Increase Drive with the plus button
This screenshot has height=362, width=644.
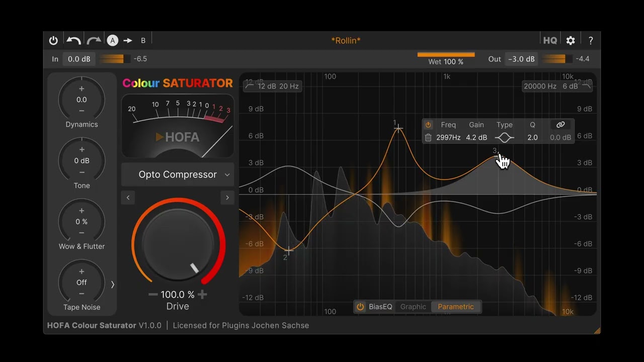click(202, 295)
